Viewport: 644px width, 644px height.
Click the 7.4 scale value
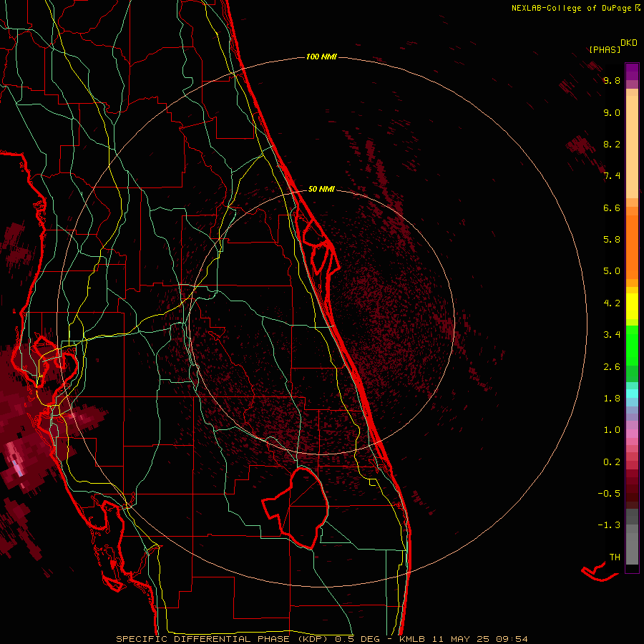612,176
